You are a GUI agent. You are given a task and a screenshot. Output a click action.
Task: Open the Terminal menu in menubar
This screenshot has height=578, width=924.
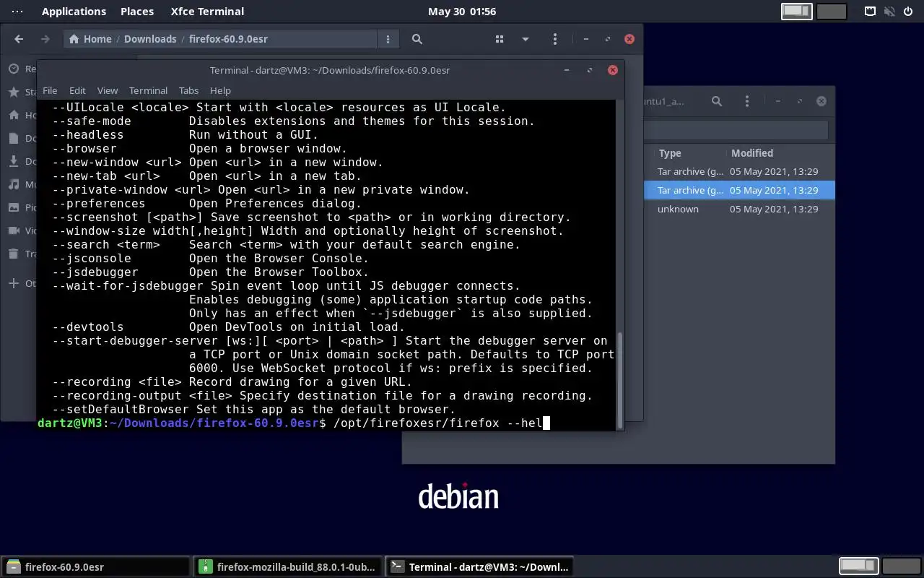pos(148,90)
